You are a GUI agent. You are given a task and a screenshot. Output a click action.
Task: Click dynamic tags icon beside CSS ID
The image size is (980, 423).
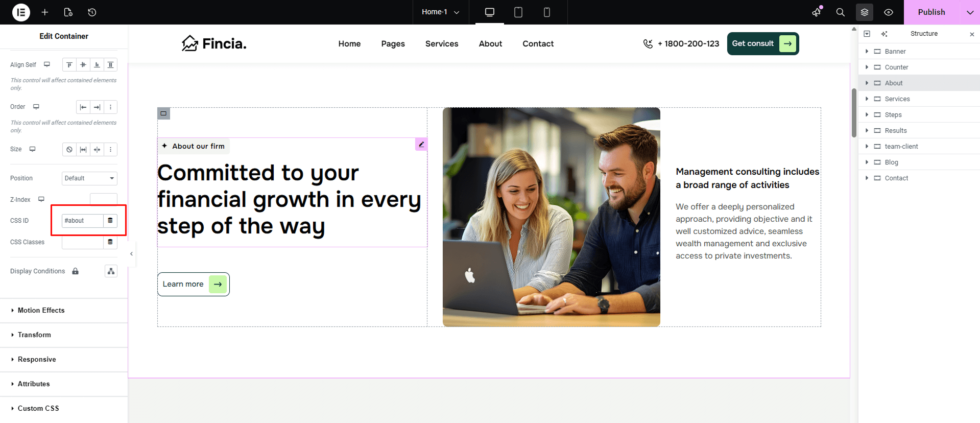tap(110, 221)
